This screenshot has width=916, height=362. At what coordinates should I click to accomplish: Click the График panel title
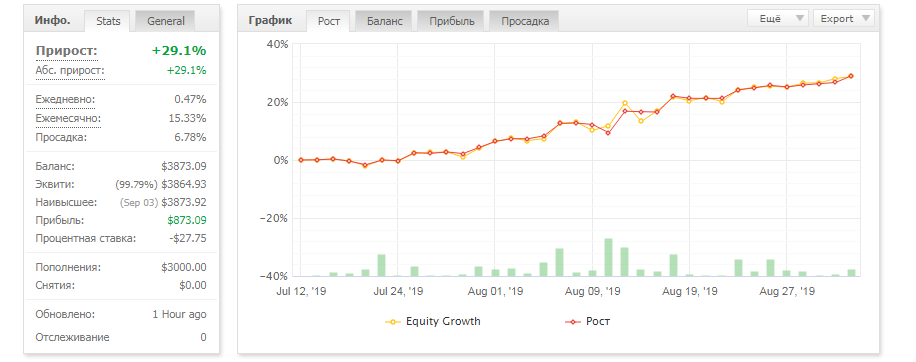point(271,20)
